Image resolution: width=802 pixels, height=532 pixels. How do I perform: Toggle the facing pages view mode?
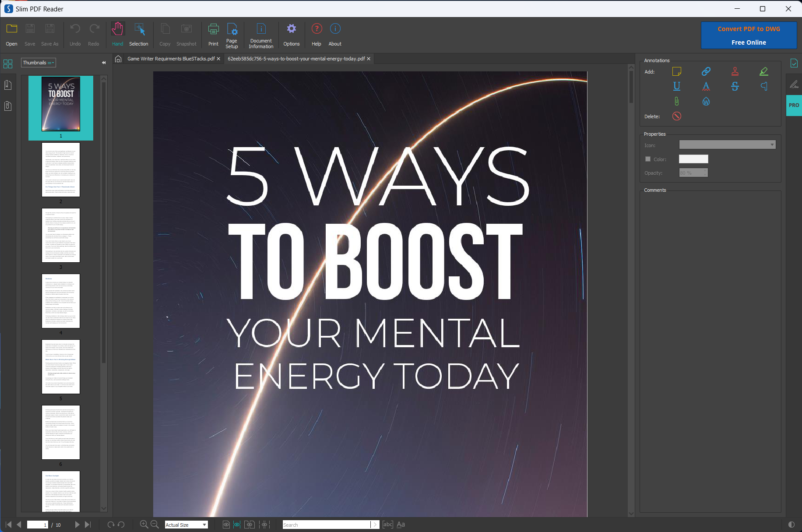(x=250, y=525)
